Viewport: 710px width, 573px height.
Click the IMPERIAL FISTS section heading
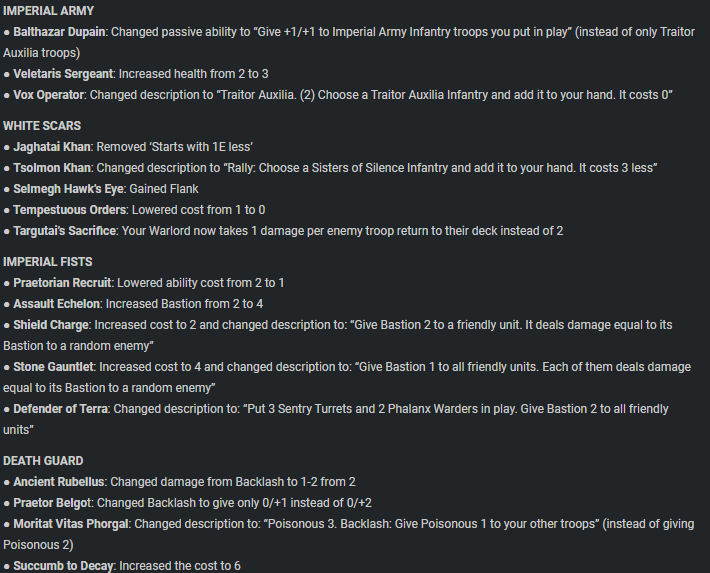pos(48,262)
